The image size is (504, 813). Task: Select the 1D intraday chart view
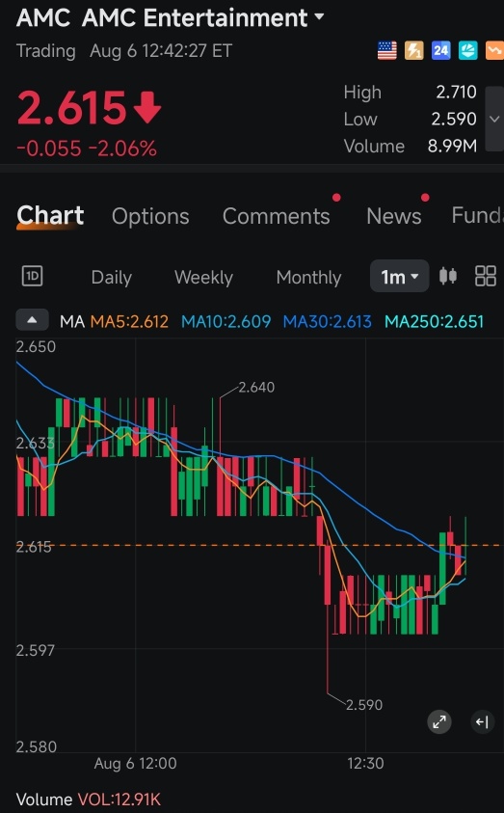(x=32, y=276)
